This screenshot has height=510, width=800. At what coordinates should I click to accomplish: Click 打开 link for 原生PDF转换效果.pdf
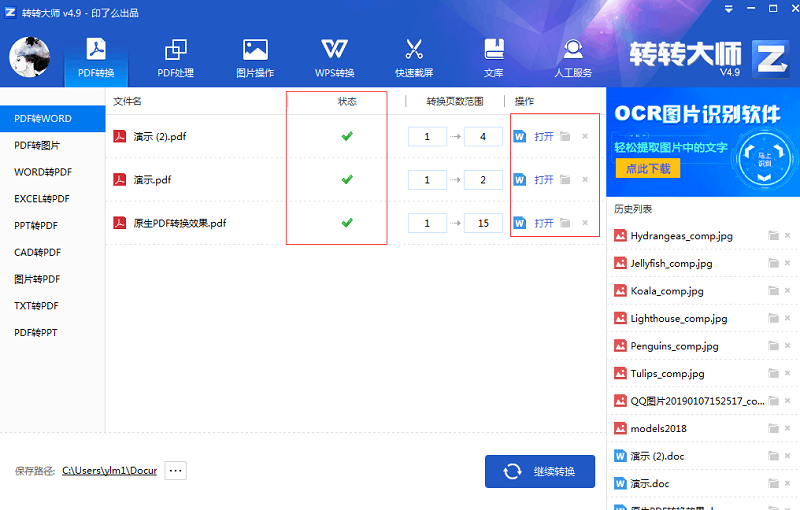pos(544,223)
